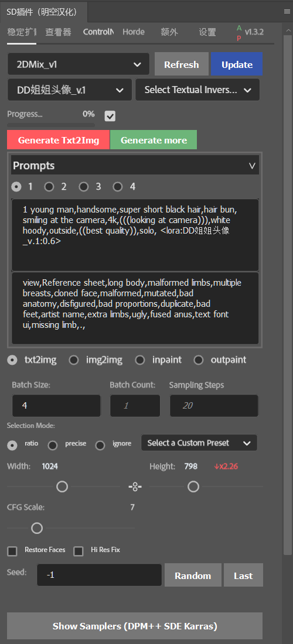Expand the Select Textual Inversion dropdown
The width and height of the screenshot is (293, 644).
(x=197, y=90)
